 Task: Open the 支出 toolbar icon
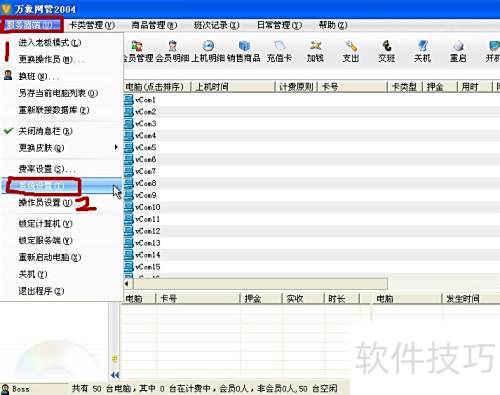[x=351, y=51]
